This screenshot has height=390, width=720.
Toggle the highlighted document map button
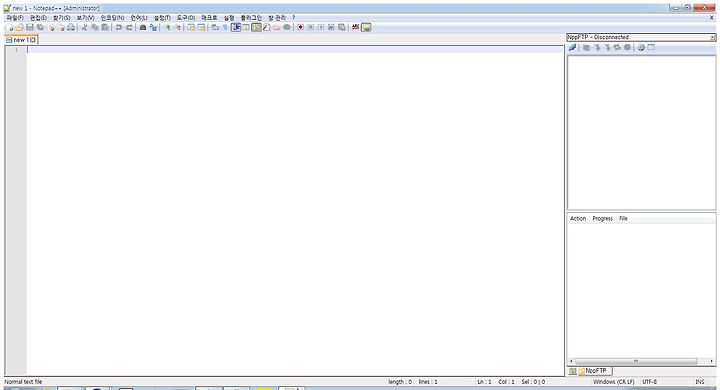pyautogui.click(x=257, y=28)
